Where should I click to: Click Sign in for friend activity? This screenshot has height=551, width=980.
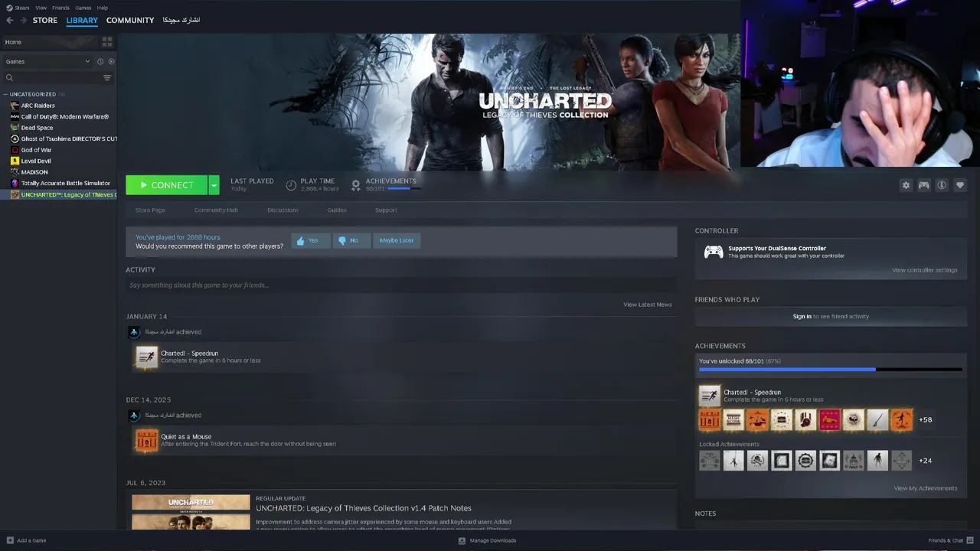click(802, 316)
